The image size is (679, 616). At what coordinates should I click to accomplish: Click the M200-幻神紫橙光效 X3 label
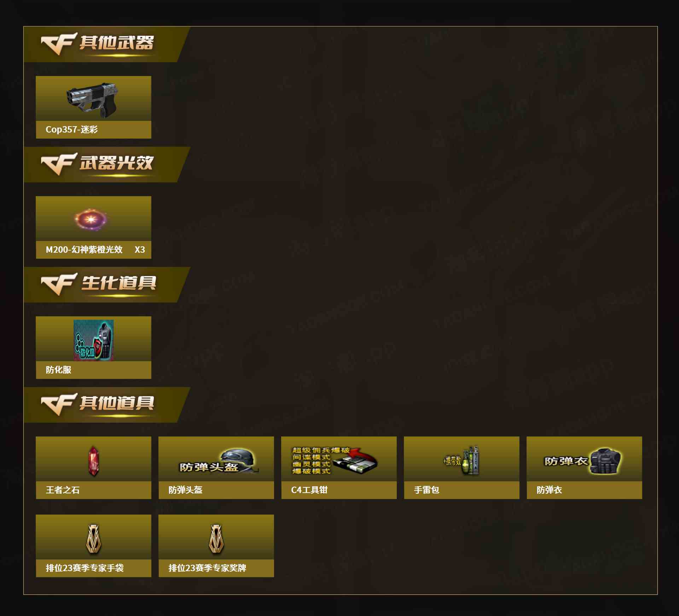[x=95, y=250]
